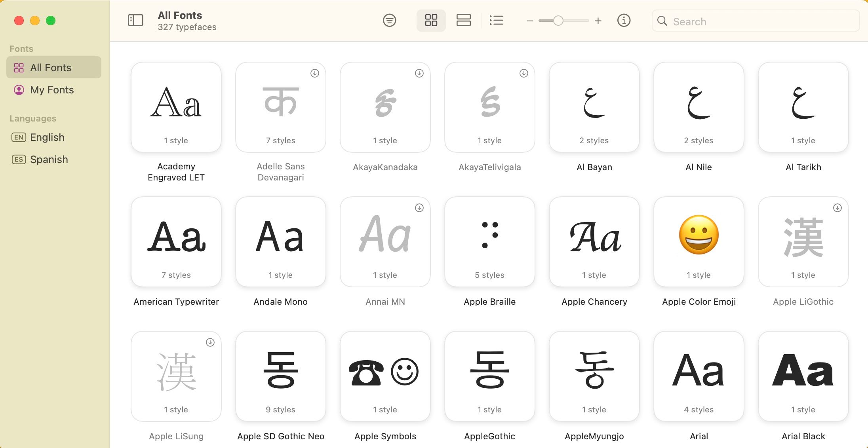Switch to grid view of fonts
The width and height of the screenshot is (868, 448).
point(431,20)
